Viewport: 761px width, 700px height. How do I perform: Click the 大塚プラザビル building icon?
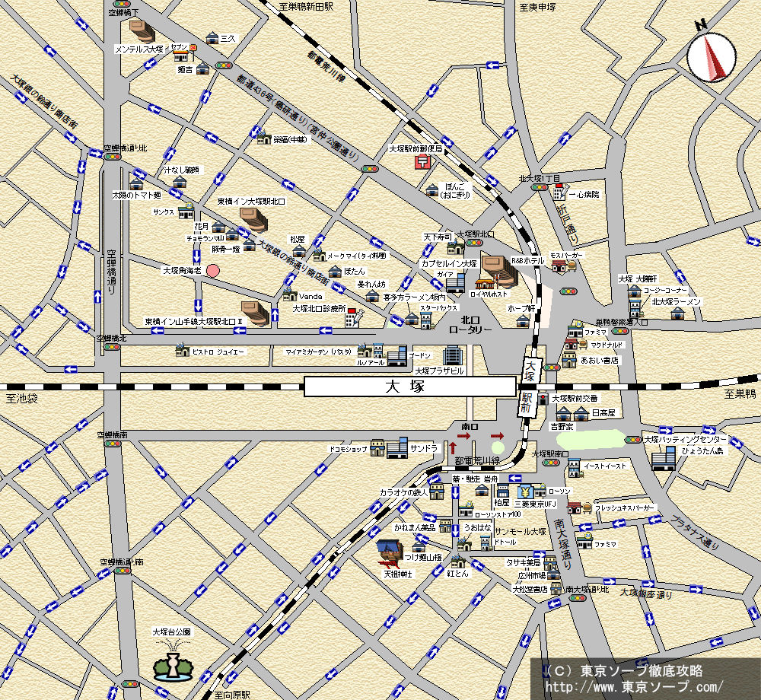452,355
